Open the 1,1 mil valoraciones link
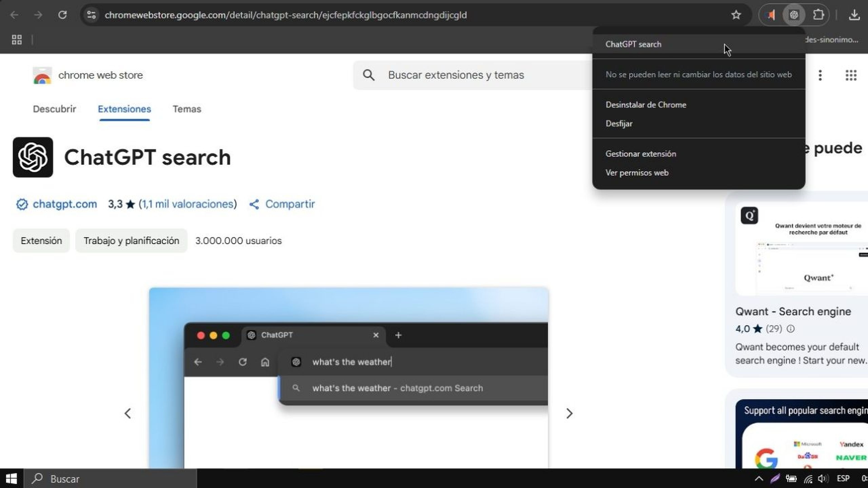 [x=188, y=204]
